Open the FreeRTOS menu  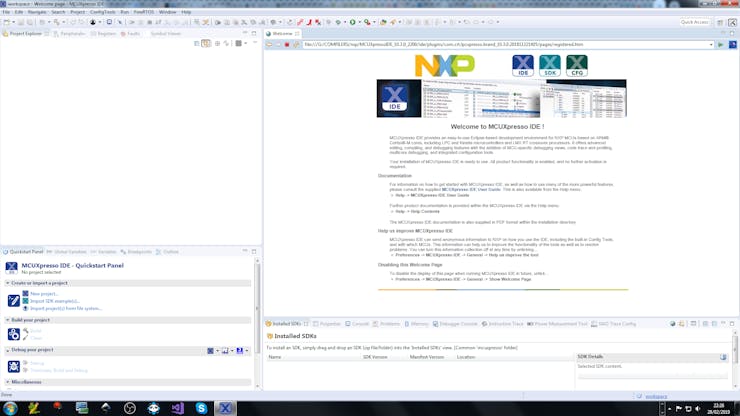[x=144, y=12]
